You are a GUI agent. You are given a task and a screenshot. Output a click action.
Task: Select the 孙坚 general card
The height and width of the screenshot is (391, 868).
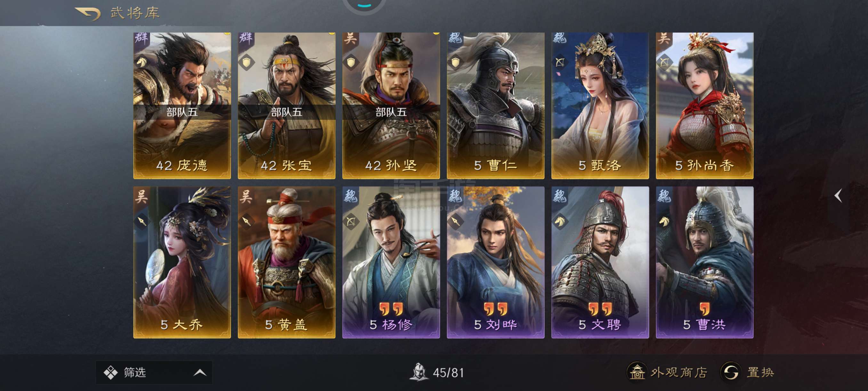pos(391,105)
